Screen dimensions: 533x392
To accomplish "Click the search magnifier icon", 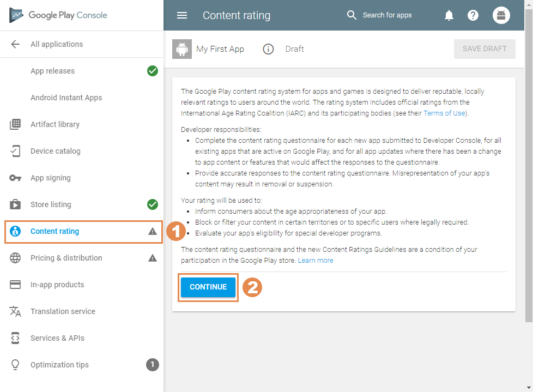I will point(352,15).
